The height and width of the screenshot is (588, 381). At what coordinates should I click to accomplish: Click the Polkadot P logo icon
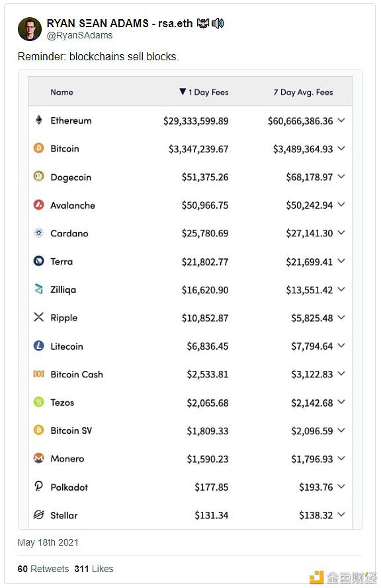coord(38,487)
